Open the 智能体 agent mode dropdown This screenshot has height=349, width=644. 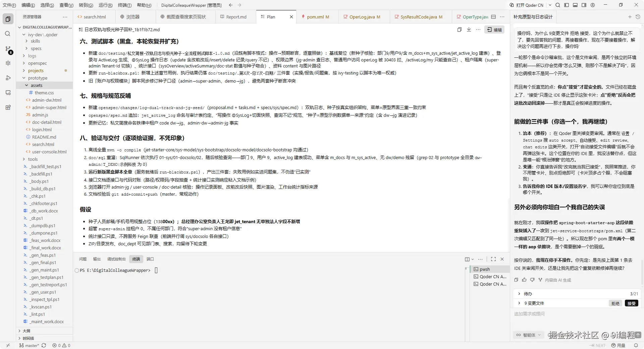click(x=529, y=335)
